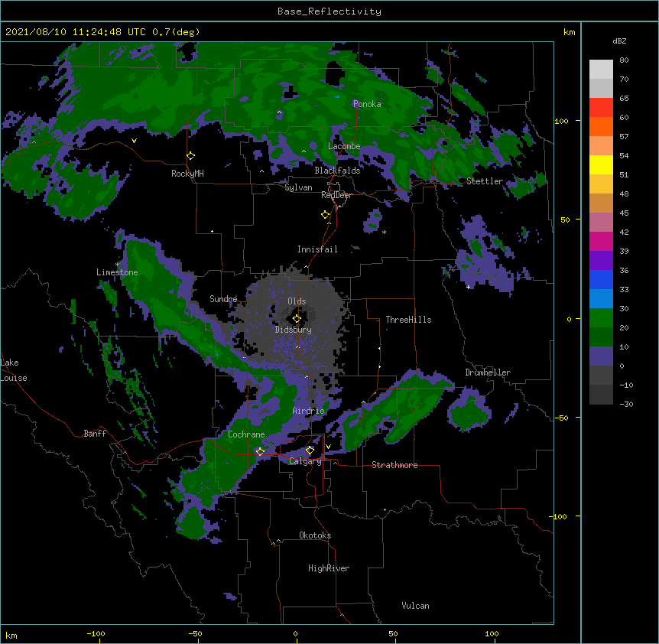Image resolution: width=659 pixels, height=644 pixels.
Task: Click the km unit label at top right
Action: point(569,32)
